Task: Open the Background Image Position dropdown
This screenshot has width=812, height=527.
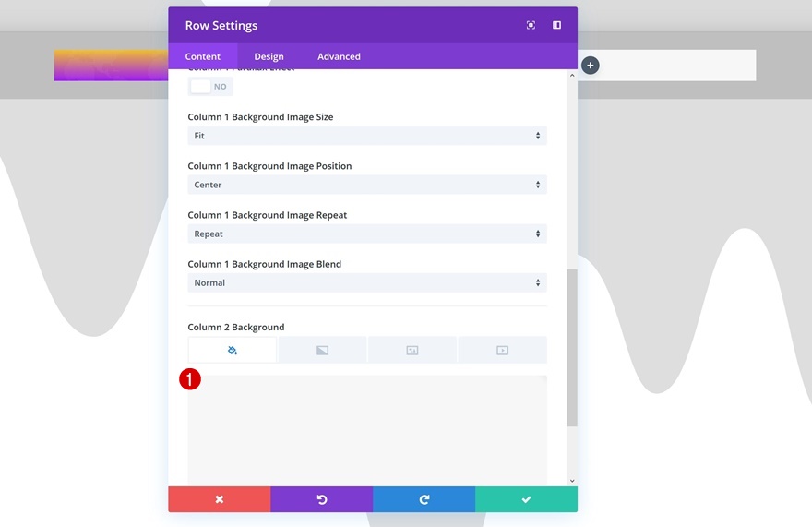Action: point(367,185)
